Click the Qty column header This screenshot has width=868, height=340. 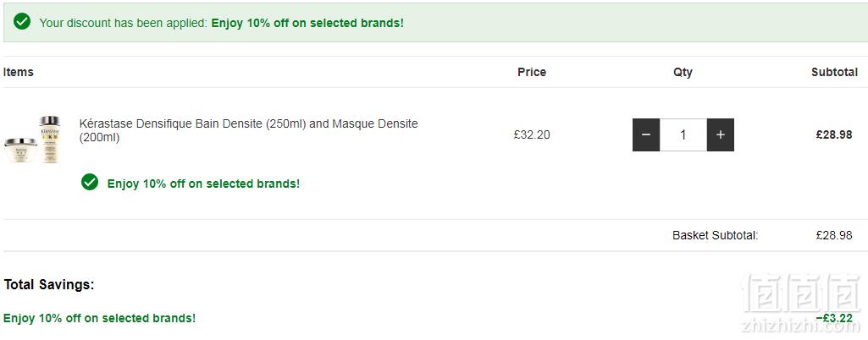pyautogui.click(x=683, y=72)
